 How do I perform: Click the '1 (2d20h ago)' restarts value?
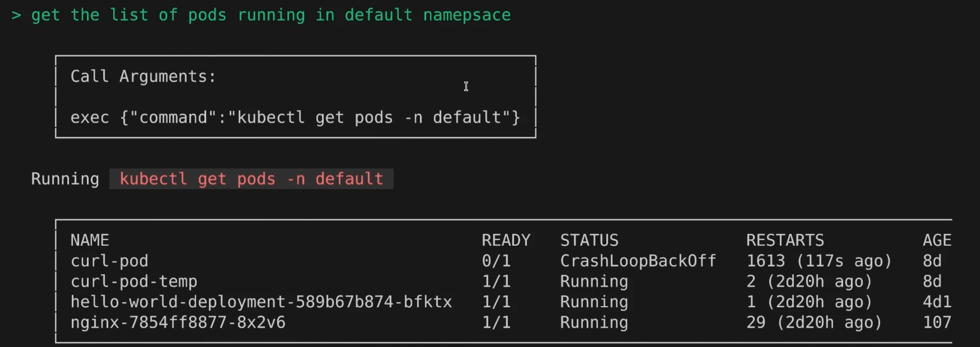tap(809, 302)
